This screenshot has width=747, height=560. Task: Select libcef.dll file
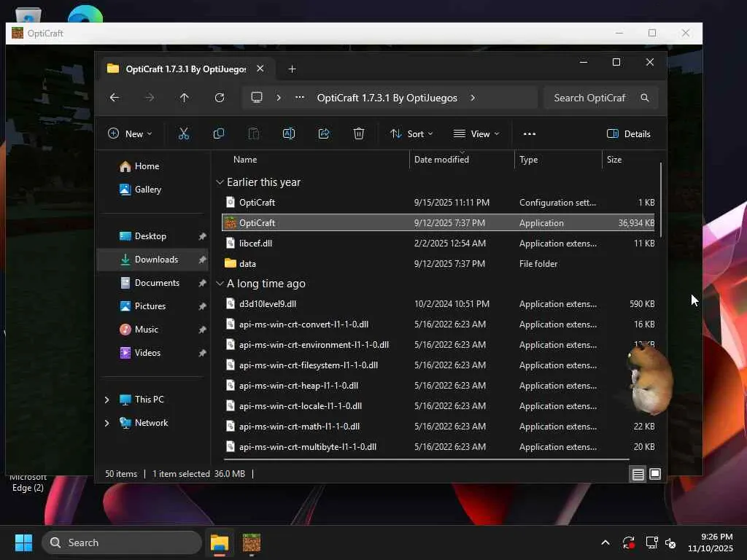tap(438, 244)
